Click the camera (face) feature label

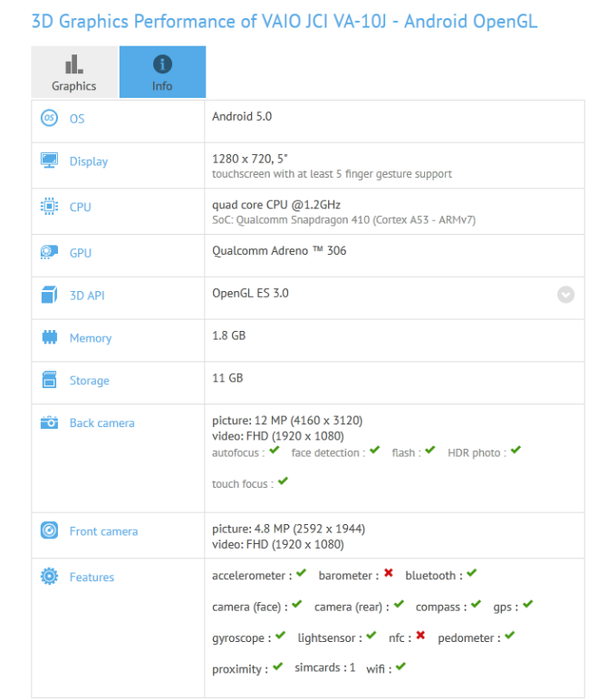click(x=250, y=608)
